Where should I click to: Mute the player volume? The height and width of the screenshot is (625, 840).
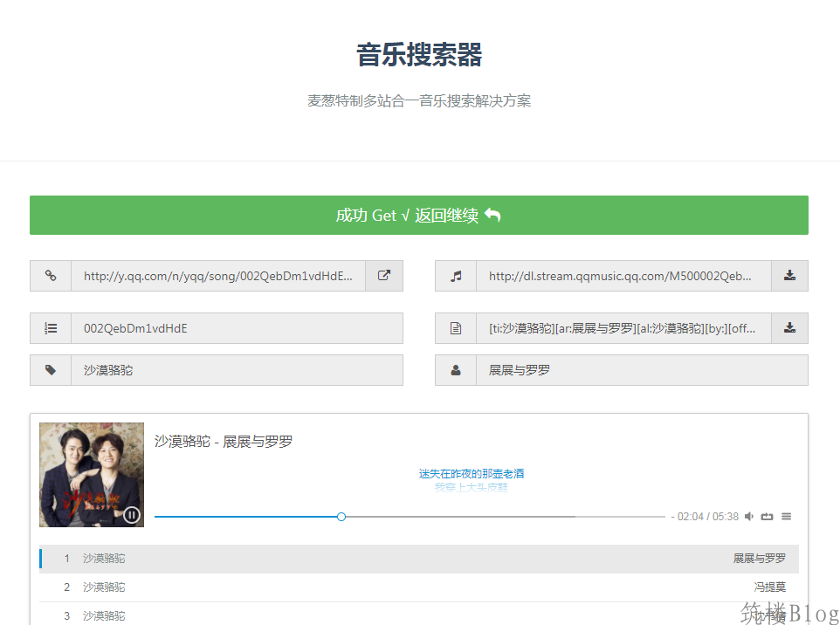749,517
